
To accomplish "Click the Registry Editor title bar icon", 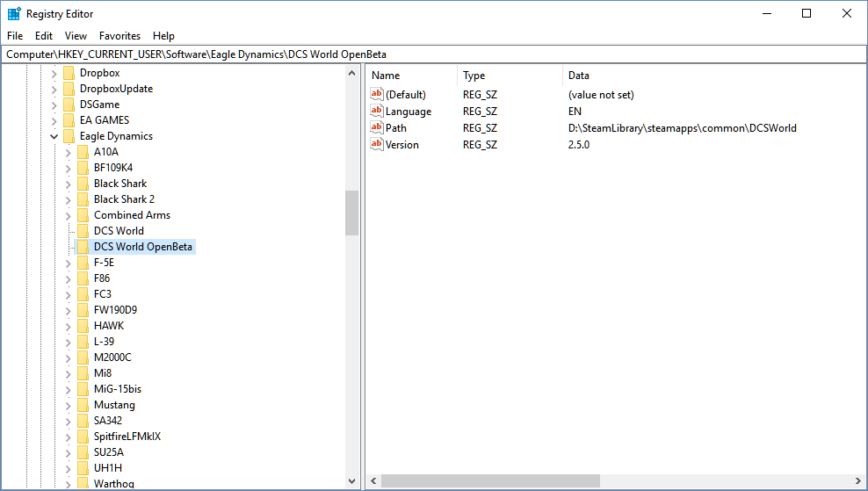I will pyautogui.click(x=14, y=14).
